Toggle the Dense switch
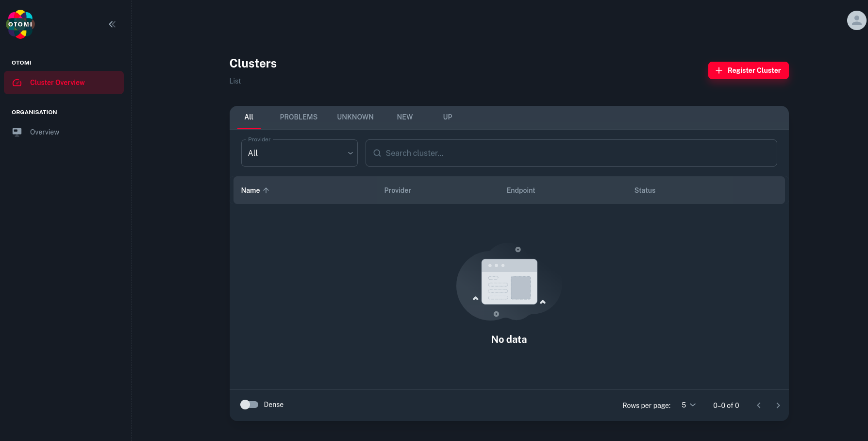868x441 pixels. [x=249, y=405]
